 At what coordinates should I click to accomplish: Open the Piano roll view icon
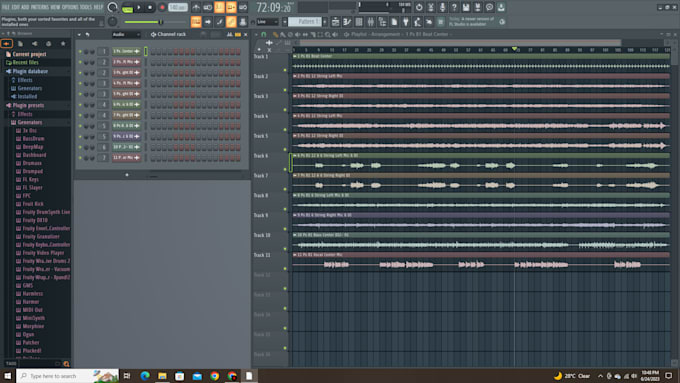347,22
